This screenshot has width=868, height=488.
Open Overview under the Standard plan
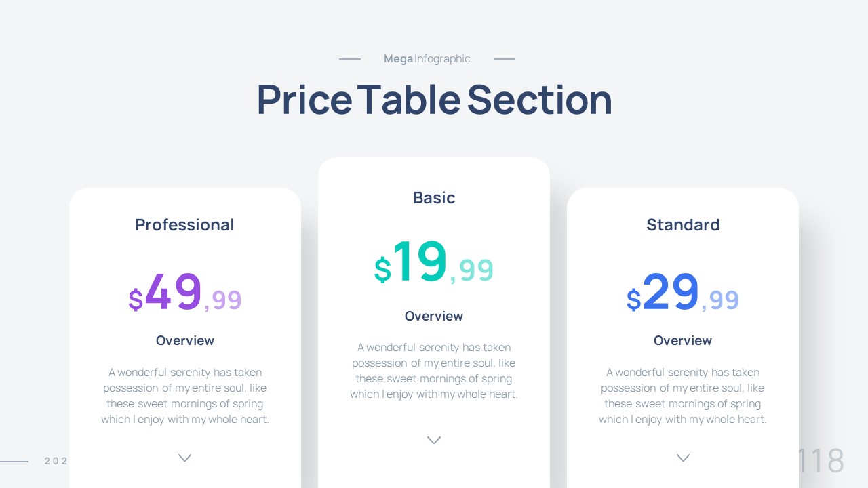[x=683, y=341]
